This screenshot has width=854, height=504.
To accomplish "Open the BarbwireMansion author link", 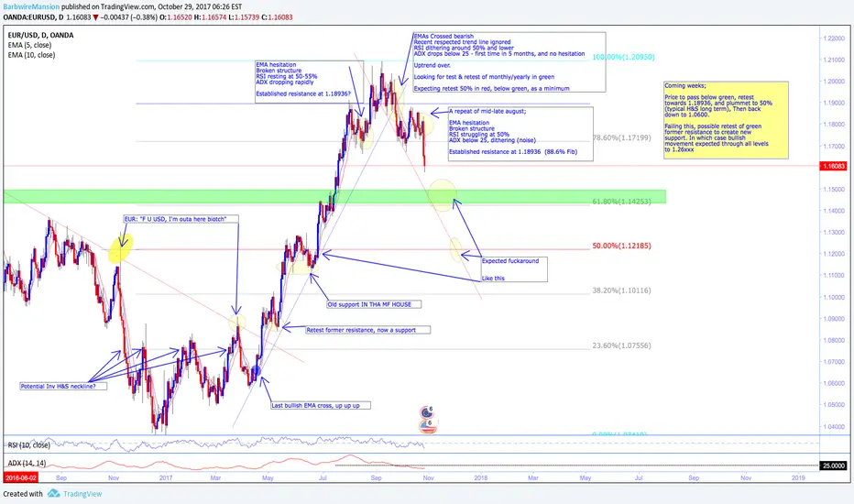I will (31, 7).
